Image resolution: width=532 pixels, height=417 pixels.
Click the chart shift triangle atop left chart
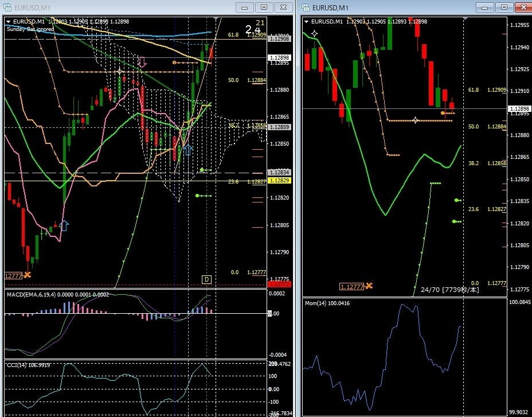(x=216, y=18)
